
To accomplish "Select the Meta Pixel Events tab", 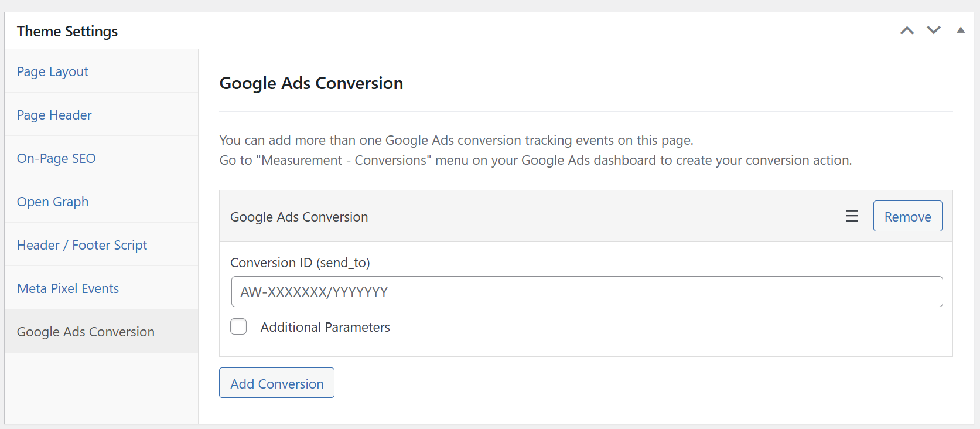I will tap(67, 288).
